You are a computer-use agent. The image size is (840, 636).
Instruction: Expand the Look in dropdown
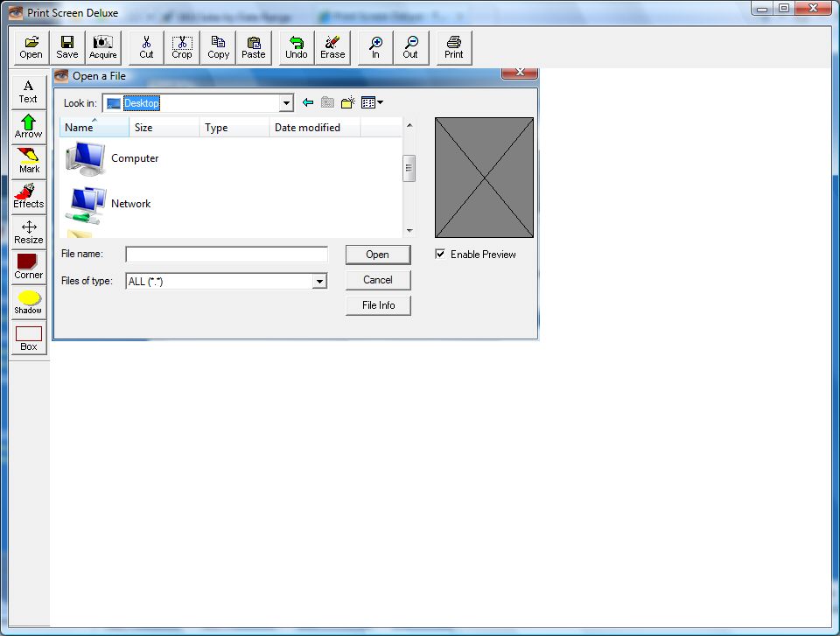click(x=285, y=103)
